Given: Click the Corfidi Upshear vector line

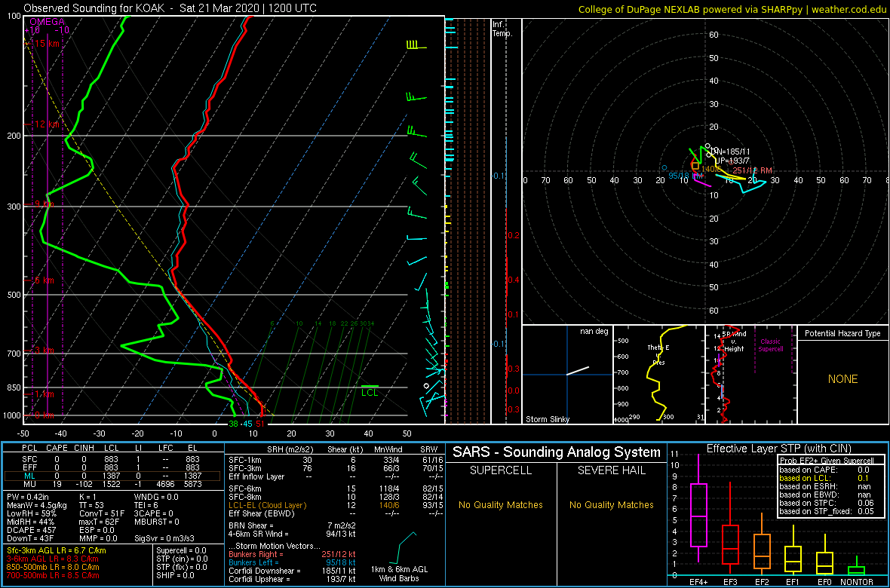Looking at the screenshot, I should point(292,578).
